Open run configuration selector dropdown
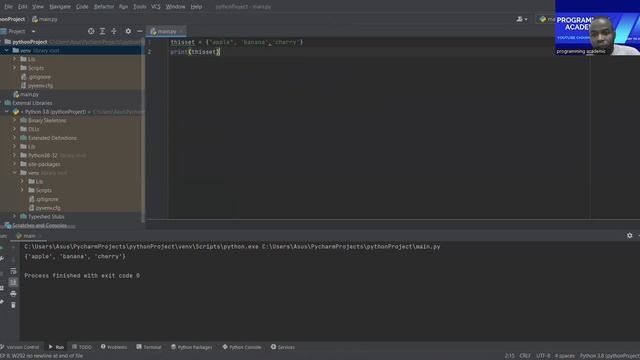The width and height of the screenshot is (640, 360). coord(546,19)
